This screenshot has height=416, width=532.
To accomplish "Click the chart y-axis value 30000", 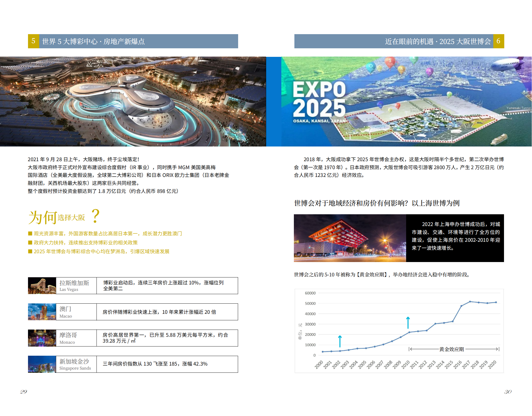I will tap(310, 324).
